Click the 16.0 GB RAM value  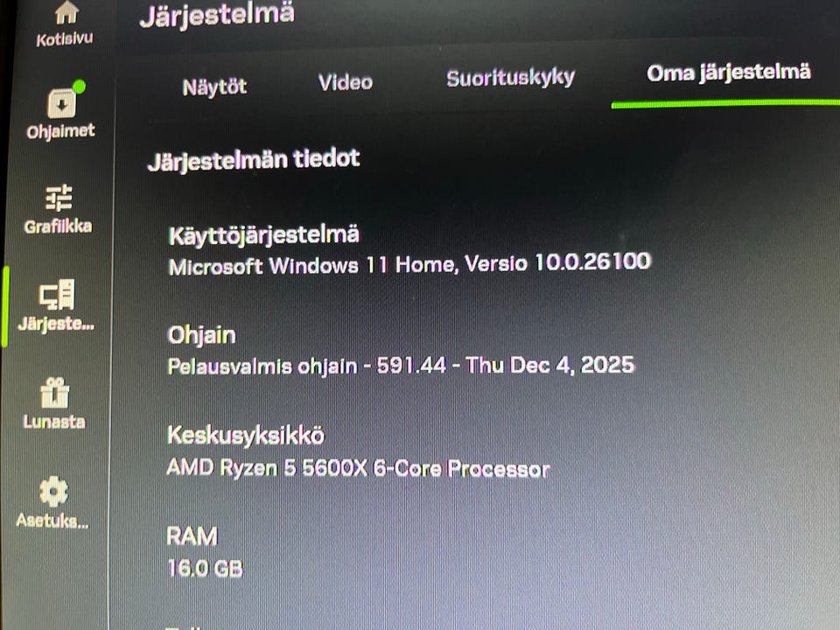pos(205,569)
